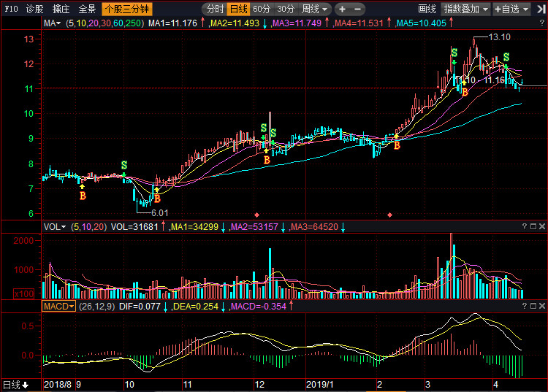Click the 画线 drawing tools button
The image size is (548, 392).
pyautogui.click(x=427, y=9)
